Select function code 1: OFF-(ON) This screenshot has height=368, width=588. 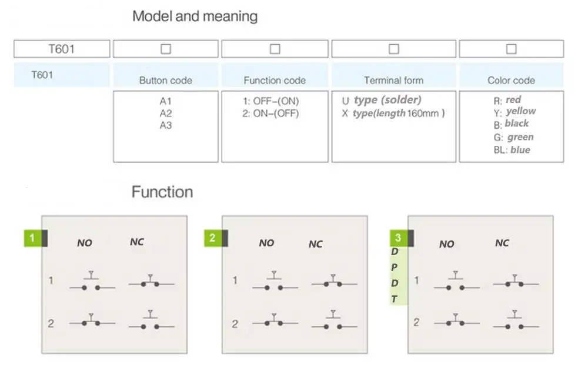[x=270, y=102]
